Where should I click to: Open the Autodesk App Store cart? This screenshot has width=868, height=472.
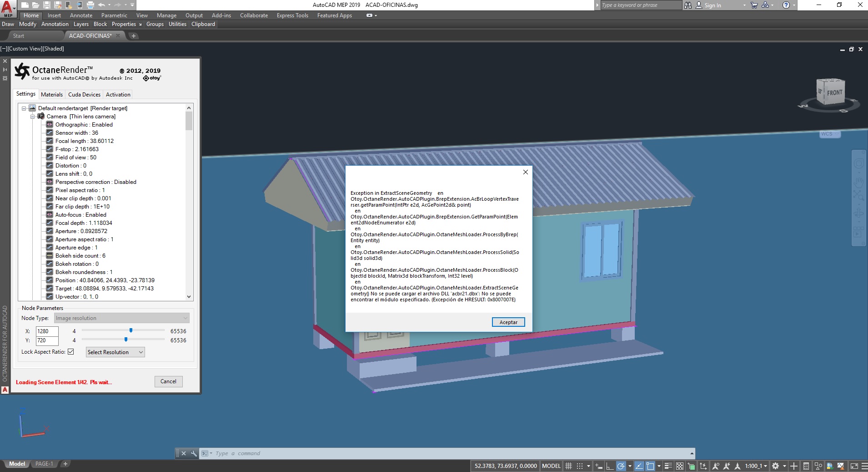[754, 5]
